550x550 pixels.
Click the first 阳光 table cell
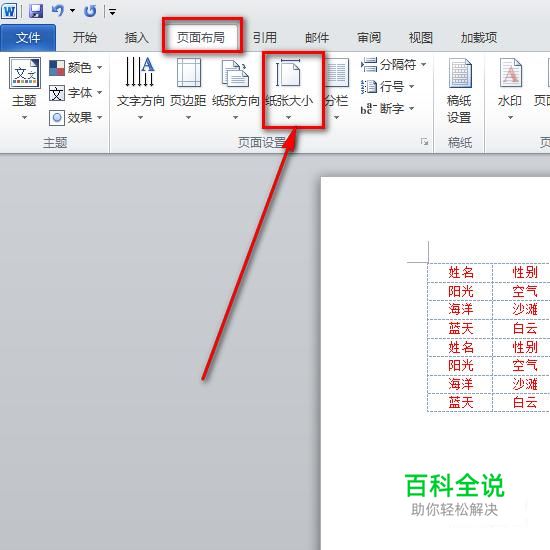coord(460,291)
